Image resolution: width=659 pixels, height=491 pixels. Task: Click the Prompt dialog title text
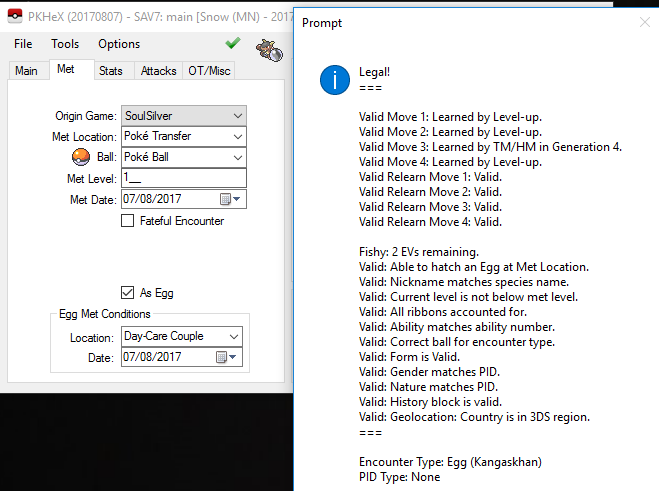click(x=322, y=23)
